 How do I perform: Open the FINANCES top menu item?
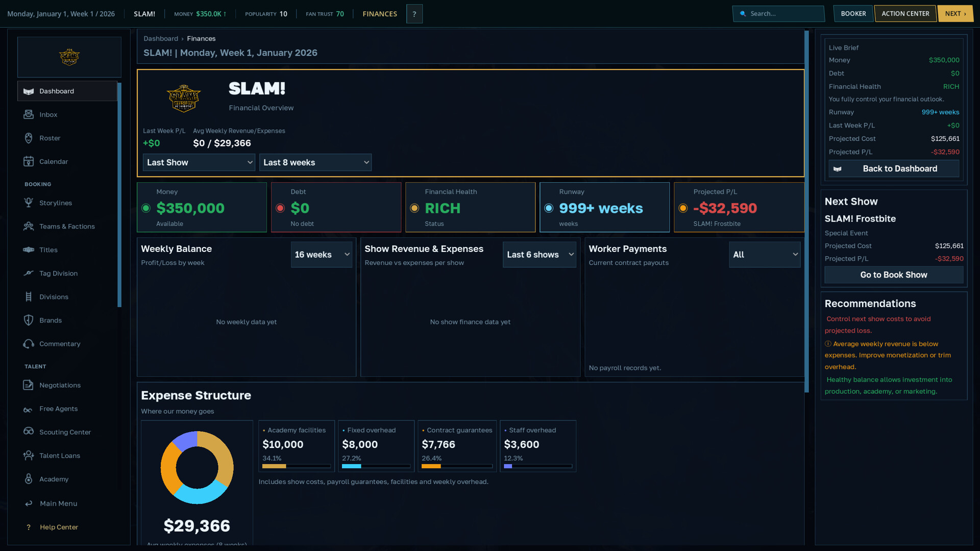[x=380, y=14]
